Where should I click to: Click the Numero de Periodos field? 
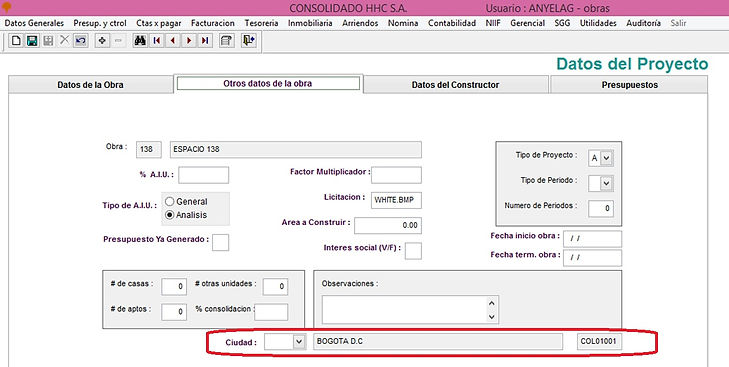(601, 208)
